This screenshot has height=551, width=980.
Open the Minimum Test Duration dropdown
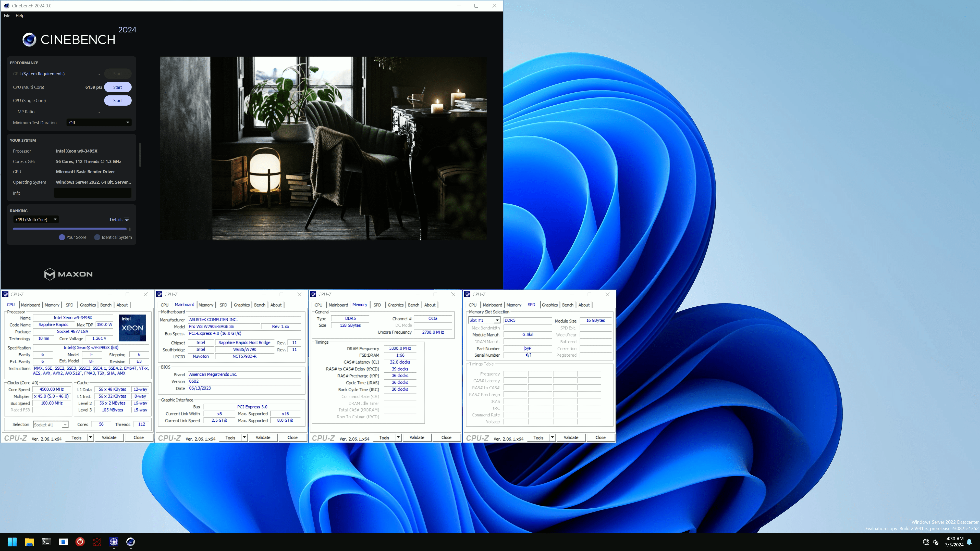tap(99, 122)
